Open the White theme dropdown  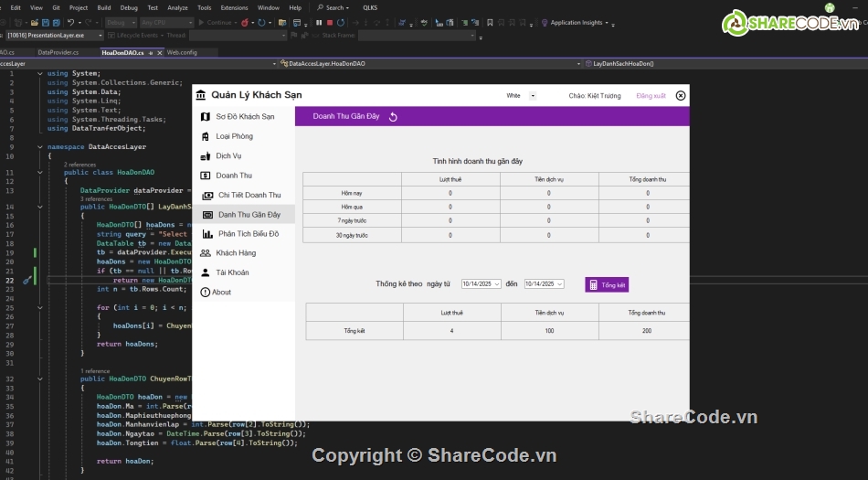[533, 95]
